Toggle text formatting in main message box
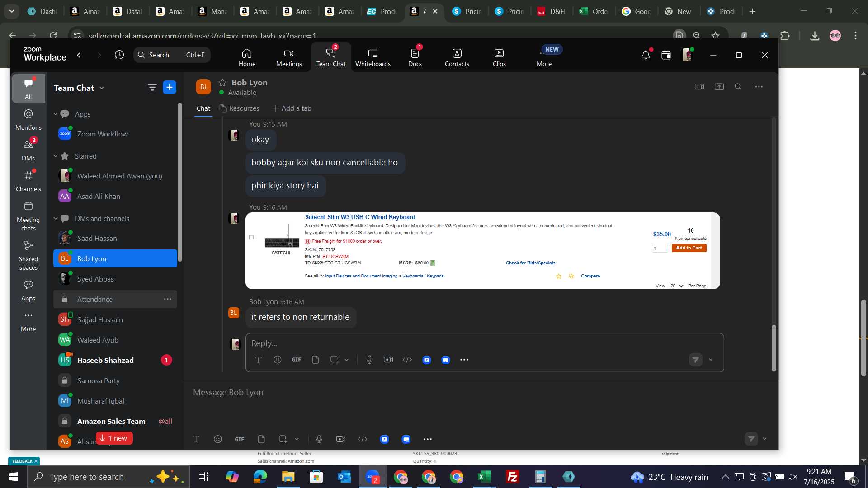 click(196, 439)
